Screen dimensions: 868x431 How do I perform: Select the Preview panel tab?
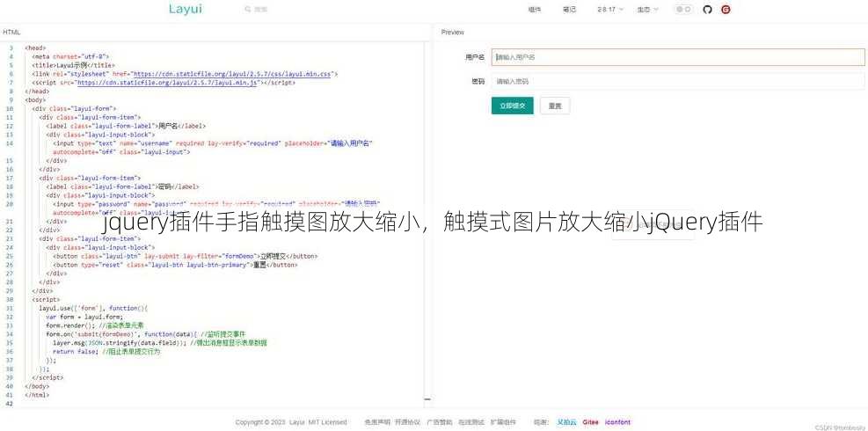click(452, 33)
